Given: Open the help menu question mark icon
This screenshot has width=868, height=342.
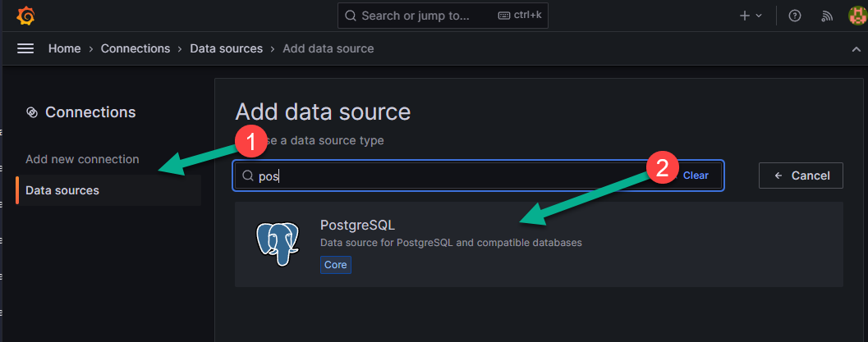Looking at the screenshot, I should (794, 16).
